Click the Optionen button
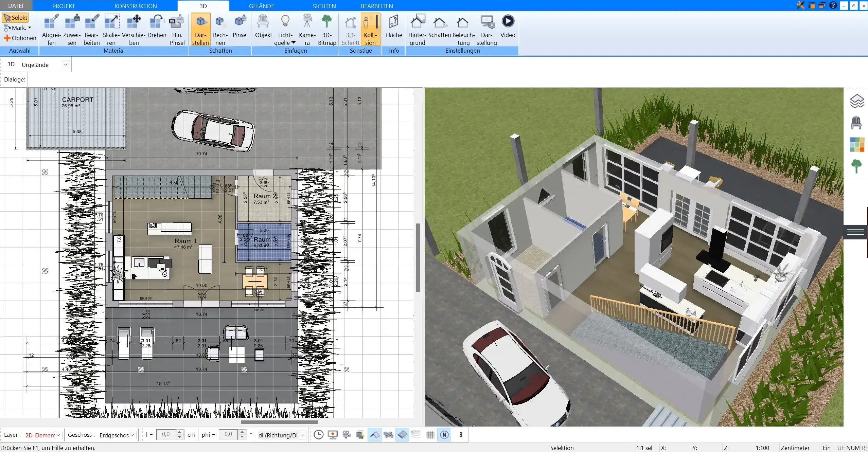The height and width of the screenshot is (452, 868). (20, 38)
